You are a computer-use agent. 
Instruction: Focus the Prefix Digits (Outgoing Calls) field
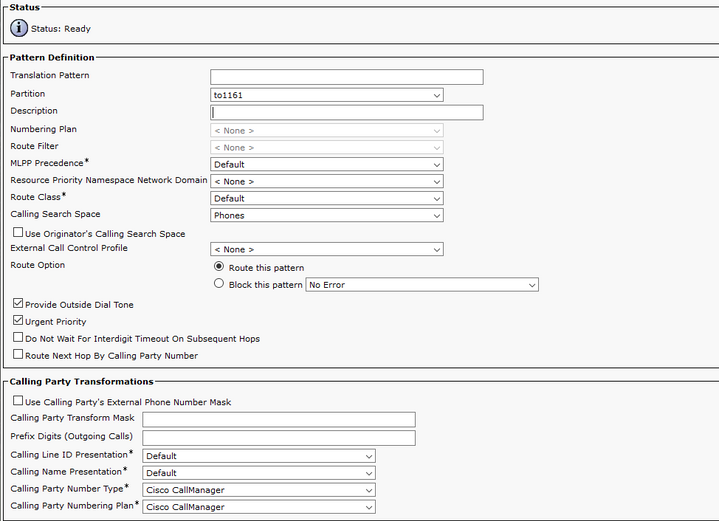tap(279, 438)
